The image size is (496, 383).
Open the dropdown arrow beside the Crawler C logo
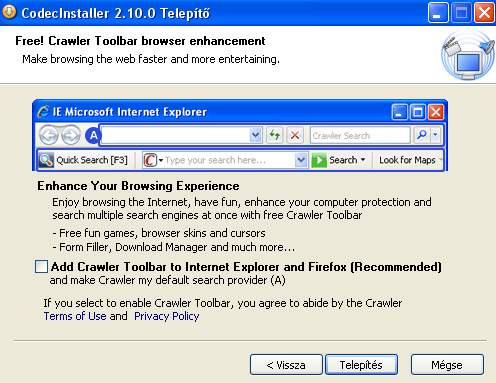coord(160,160)
